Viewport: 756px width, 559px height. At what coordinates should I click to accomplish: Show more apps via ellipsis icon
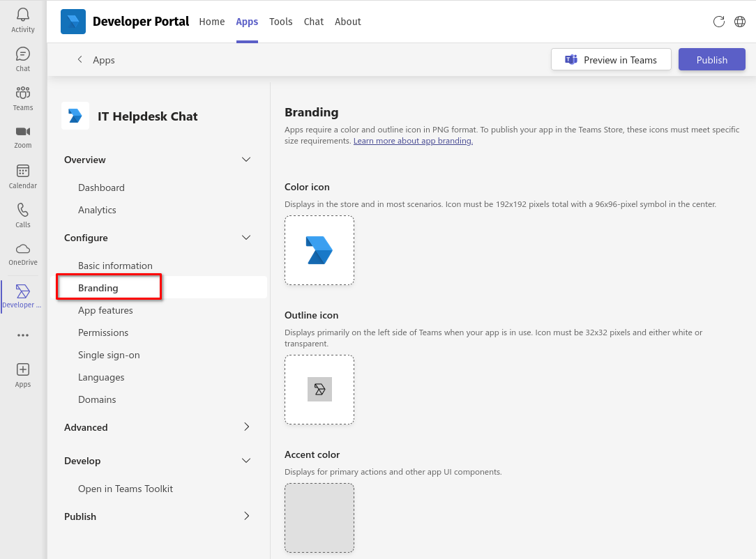[x=22, y=335]
